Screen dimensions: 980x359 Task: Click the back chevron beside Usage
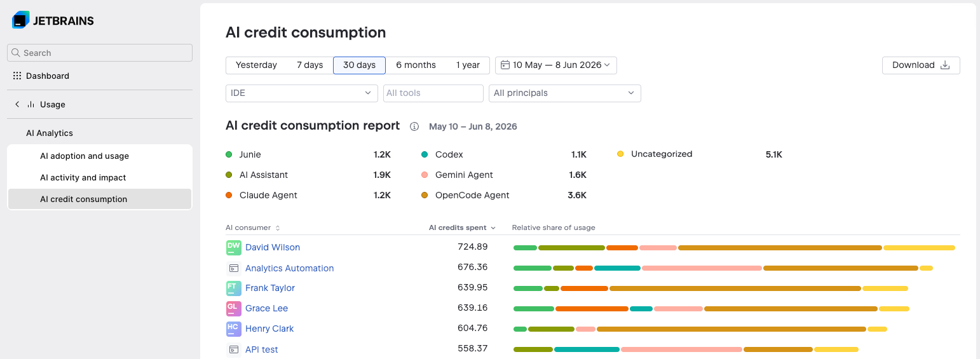point(17,104)
